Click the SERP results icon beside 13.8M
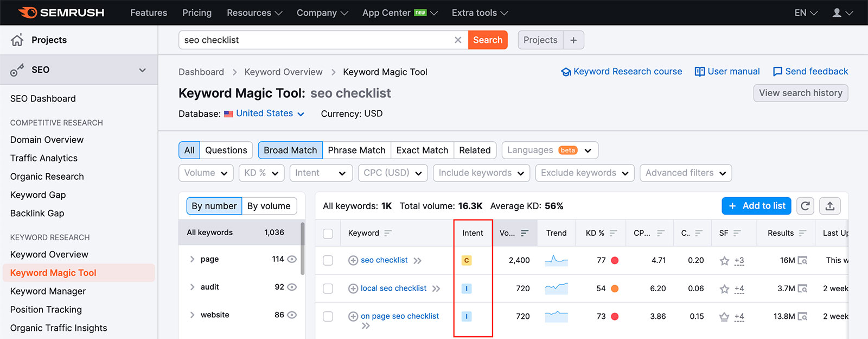Image resolution: width=868 pixels, height=339 pixels. coord(803,316)
